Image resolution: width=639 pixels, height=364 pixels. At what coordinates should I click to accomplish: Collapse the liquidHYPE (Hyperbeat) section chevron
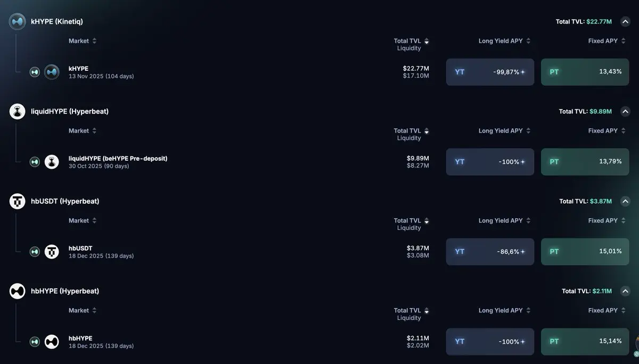coord(626,111)
